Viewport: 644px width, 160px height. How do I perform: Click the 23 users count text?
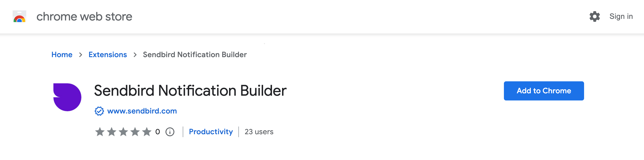click(x=259, y=132)
